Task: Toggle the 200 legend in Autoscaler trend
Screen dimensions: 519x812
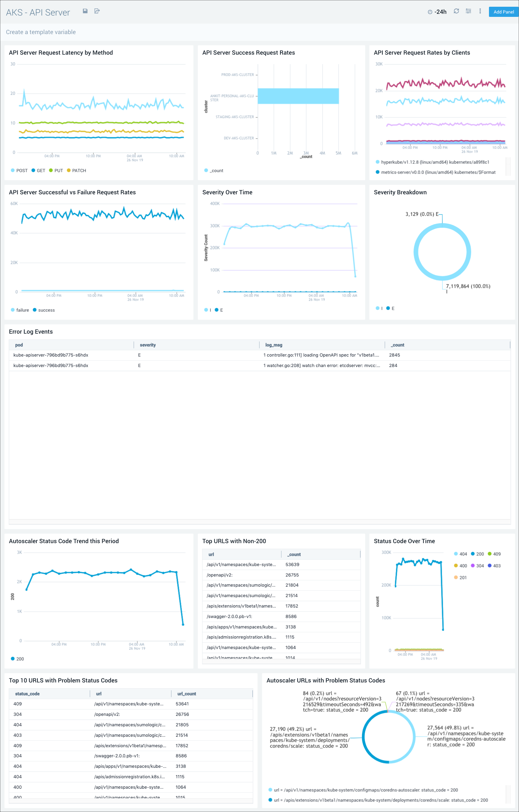Action: 18,659
